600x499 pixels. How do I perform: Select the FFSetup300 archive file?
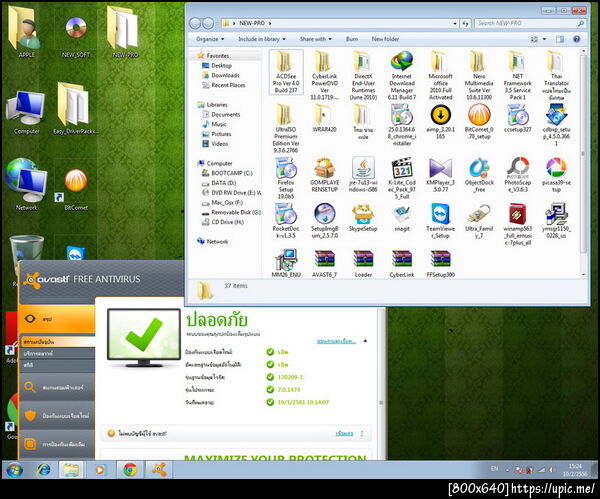coord(440,263)
